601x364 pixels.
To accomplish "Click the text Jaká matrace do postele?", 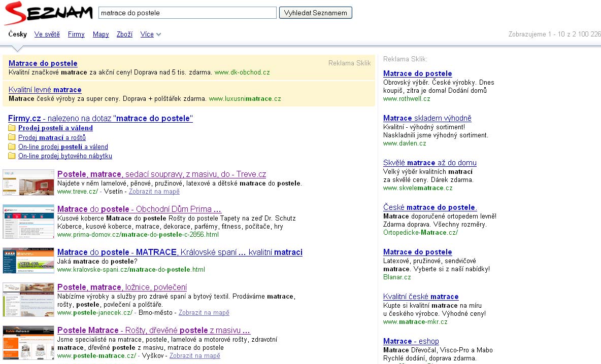I will pyautogui.click(x=97, y=262).
